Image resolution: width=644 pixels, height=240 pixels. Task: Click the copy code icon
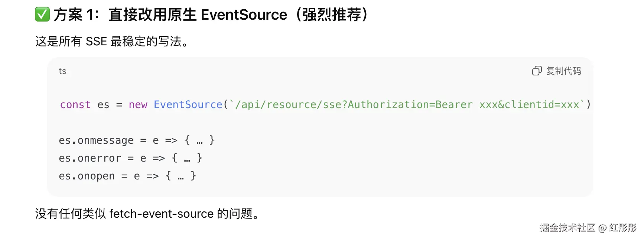537,71
